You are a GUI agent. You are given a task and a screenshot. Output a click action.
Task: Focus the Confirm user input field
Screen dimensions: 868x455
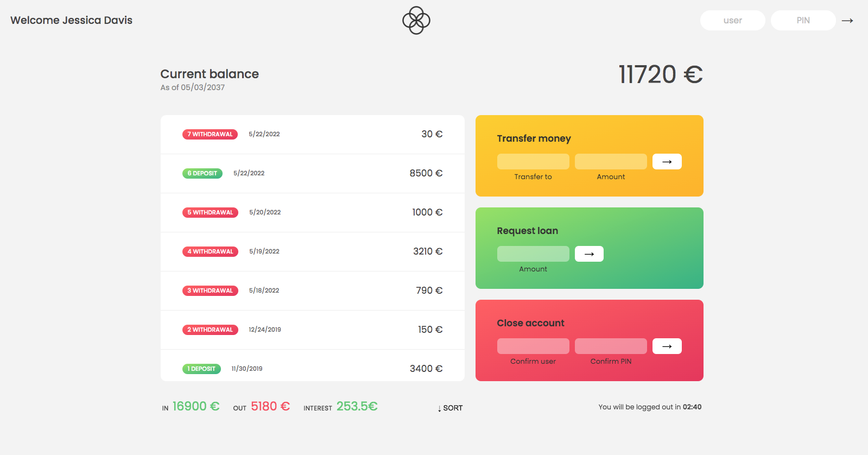[533, 346]
